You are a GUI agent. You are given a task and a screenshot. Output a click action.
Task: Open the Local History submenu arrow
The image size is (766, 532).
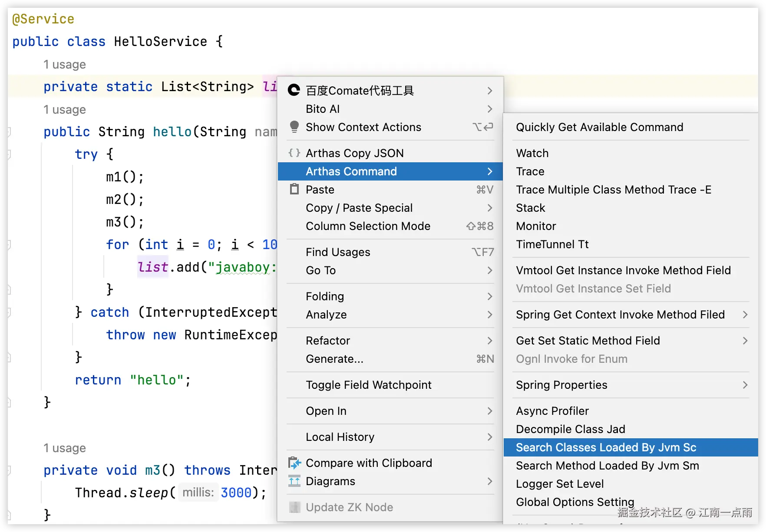(x=490, y=437)
